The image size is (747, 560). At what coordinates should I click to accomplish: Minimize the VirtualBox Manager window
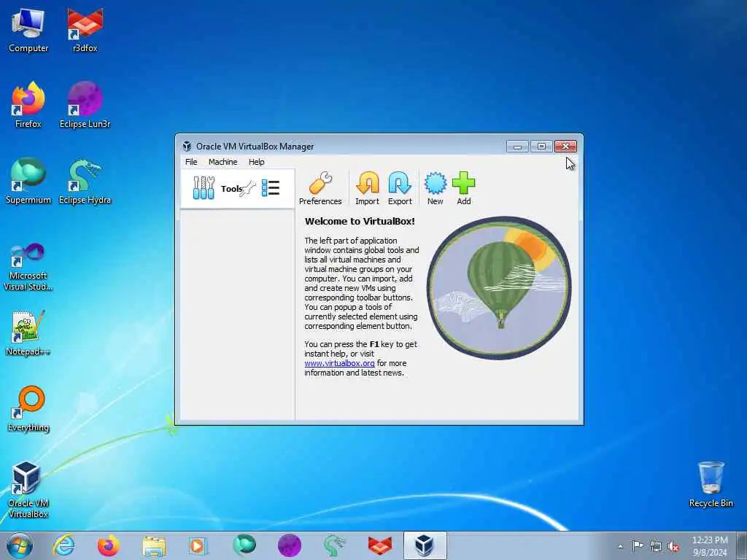pos(517,146)
